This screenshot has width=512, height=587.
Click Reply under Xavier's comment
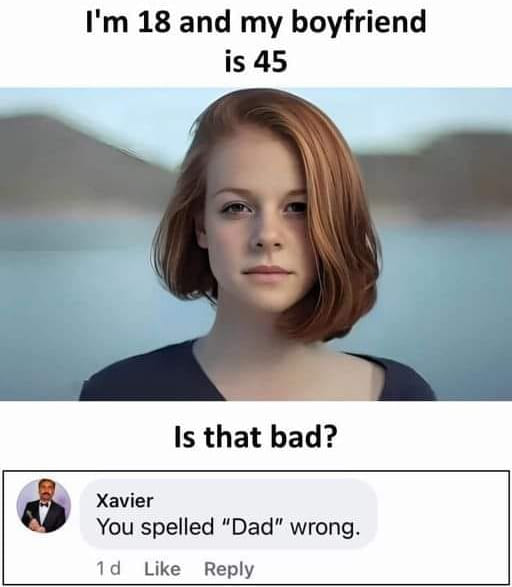pos(229,569)
